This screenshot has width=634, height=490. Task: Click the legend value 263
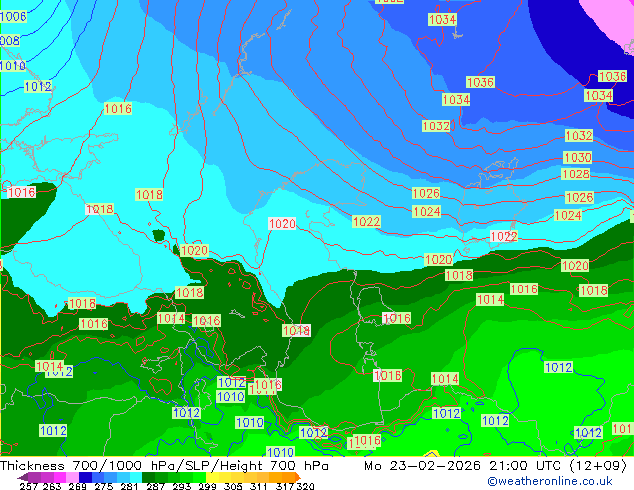(x=52, y=486)
